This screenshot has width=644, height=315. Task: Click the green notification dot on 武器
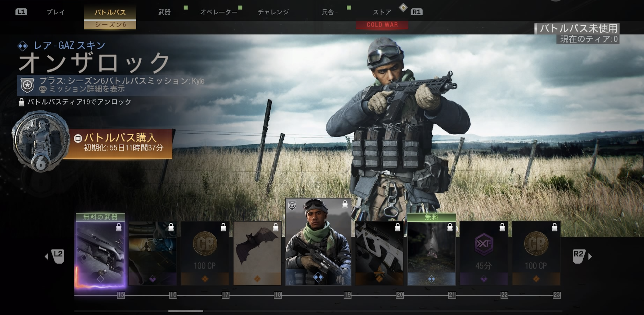pyautogui.click(x=186, y=7)
